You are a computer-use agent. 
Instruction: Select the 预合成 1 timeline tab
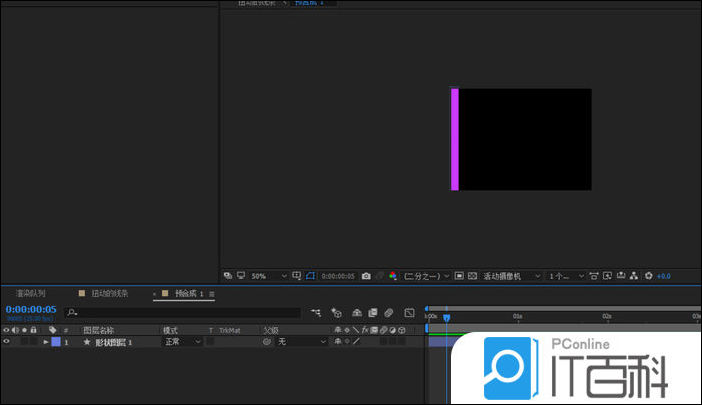click(189, 294)
